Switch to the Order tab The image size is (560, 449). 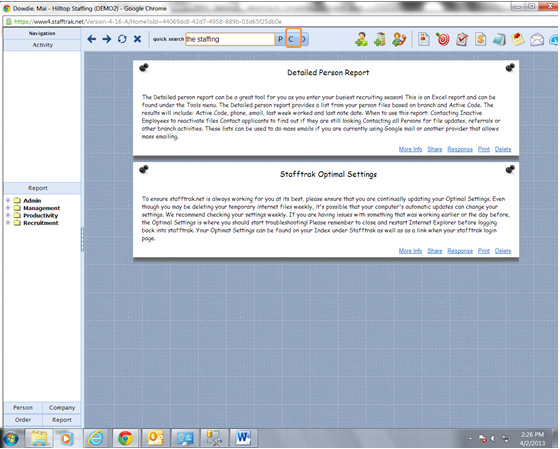pos(23,420)
